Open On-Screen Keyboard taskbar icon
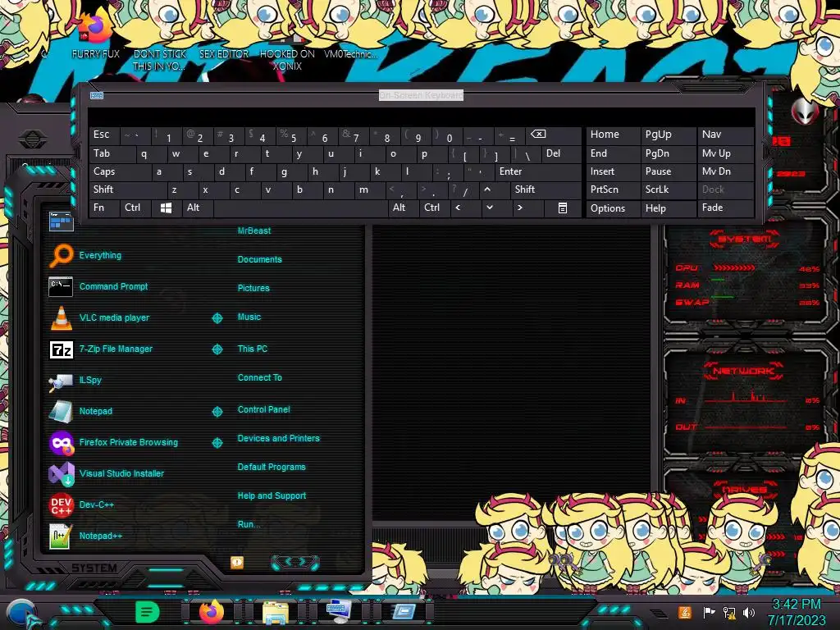 tap(339, 611)
